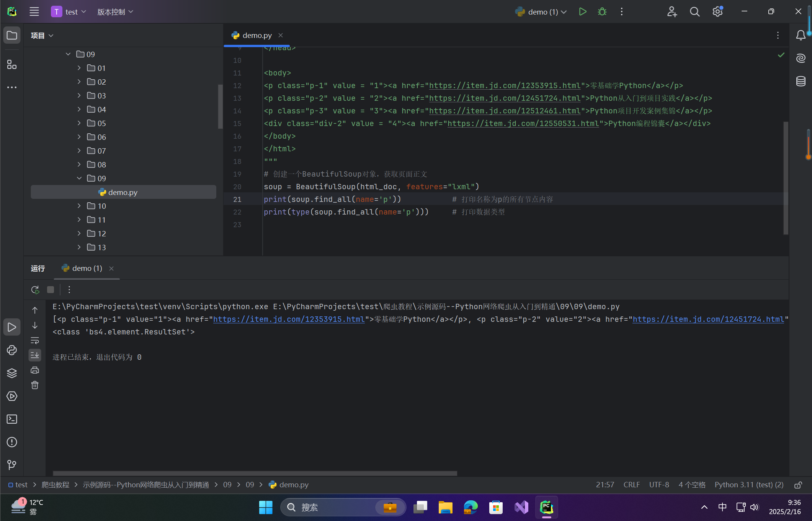
Task: Open Run panel more options ellipsis
Action: [69, 290]
